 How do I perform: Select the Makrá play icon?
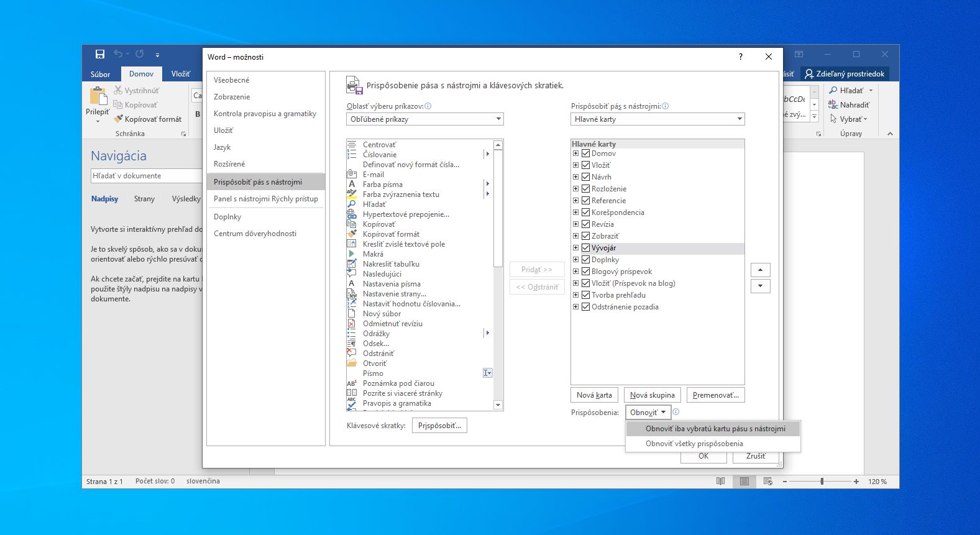tap(352, 254)
